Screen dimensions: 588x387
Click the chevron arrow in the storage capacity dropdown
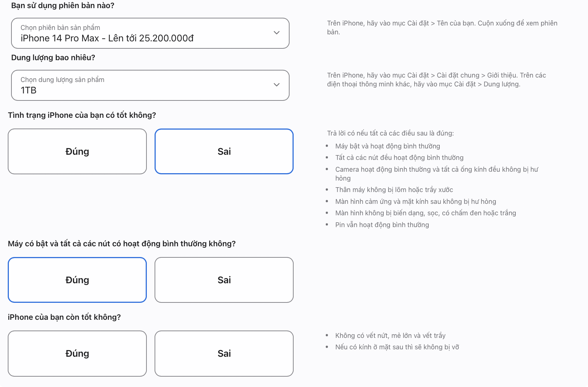[x=277, y=85]
